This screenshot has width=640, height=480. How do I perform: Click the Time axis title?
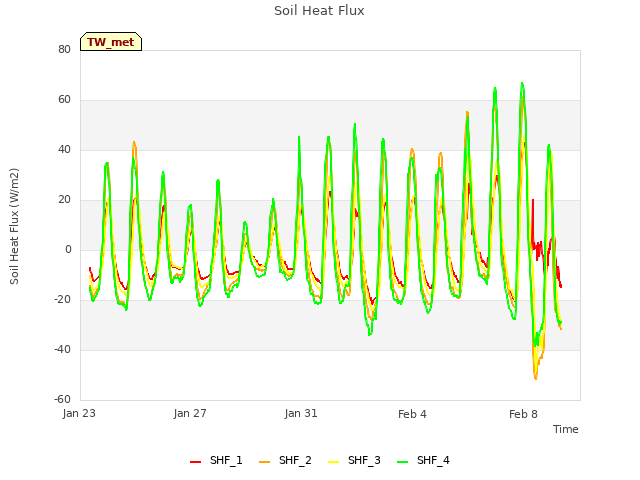(x=566, y=429)
